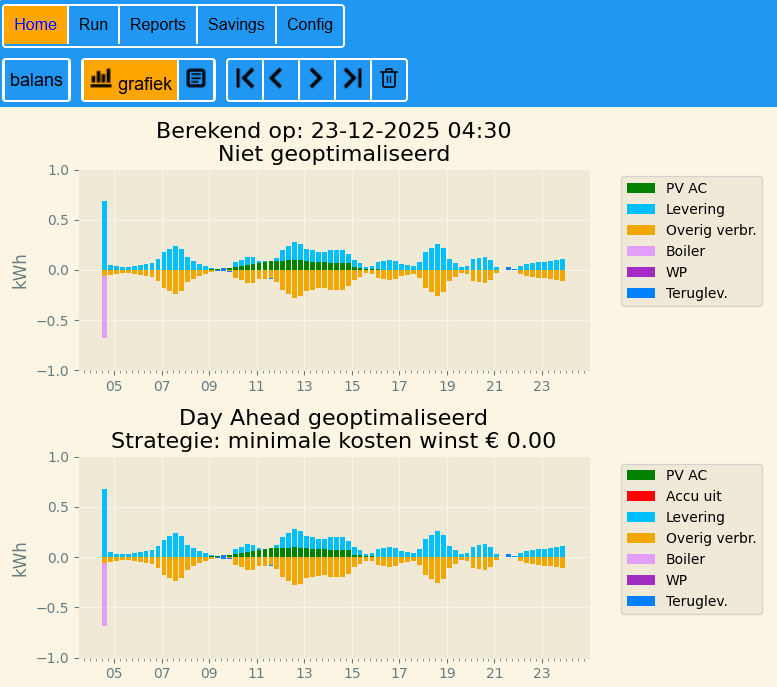Click 'Overig verbr.' label in bottom legend
The height and width of the screenshot is (687, 777).
click(711, 538)
